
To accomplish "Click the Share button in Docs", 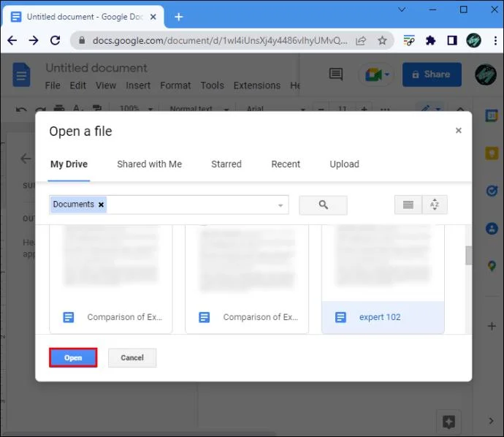I will tap(432, 75).
